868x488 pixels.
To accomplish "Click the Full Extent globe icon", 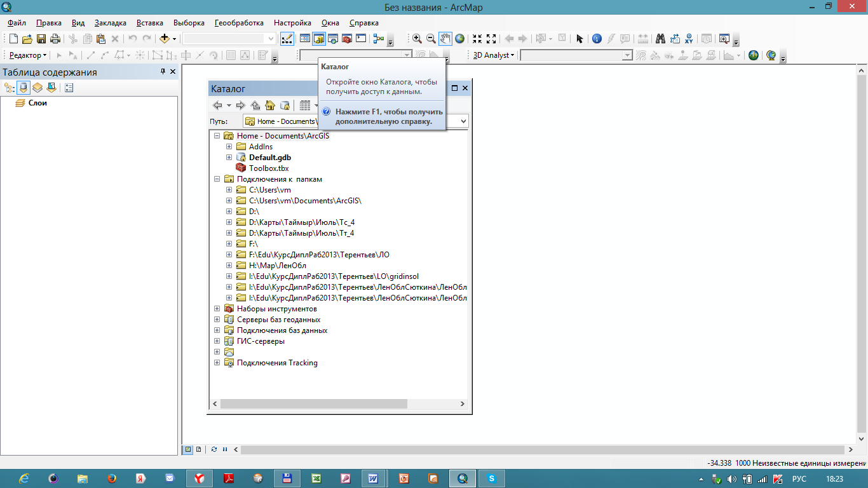I will pos(459,39).
